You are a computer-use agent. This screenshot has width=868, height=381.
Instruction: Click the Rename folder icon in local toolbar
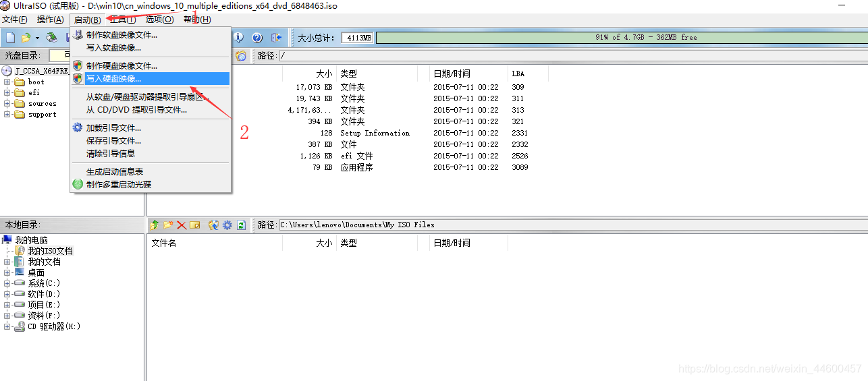point(195,225)
